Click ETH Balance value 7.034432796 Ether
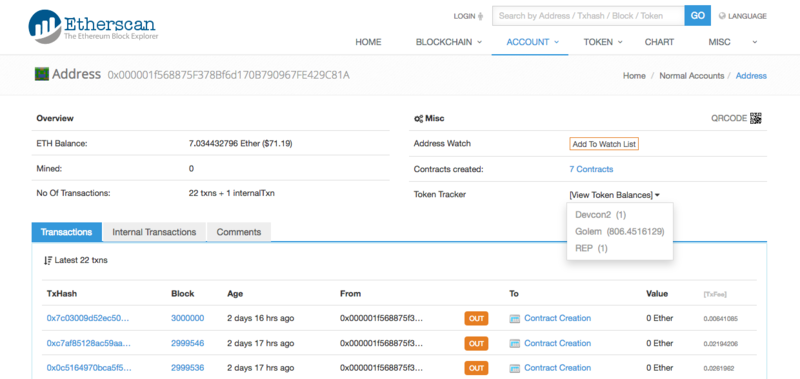 click(x=240, y=144)
